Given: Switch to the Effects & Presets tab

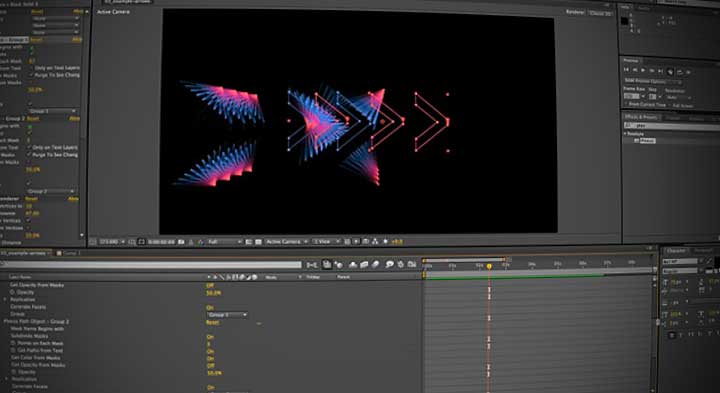Looking at the screenshot, I should (641, 118).
